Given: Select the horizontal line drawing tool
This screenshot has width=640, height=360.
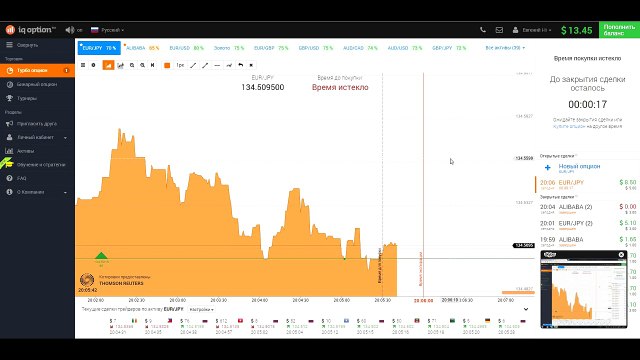Looking at the screenshot, I should click(x=217, y=65).
